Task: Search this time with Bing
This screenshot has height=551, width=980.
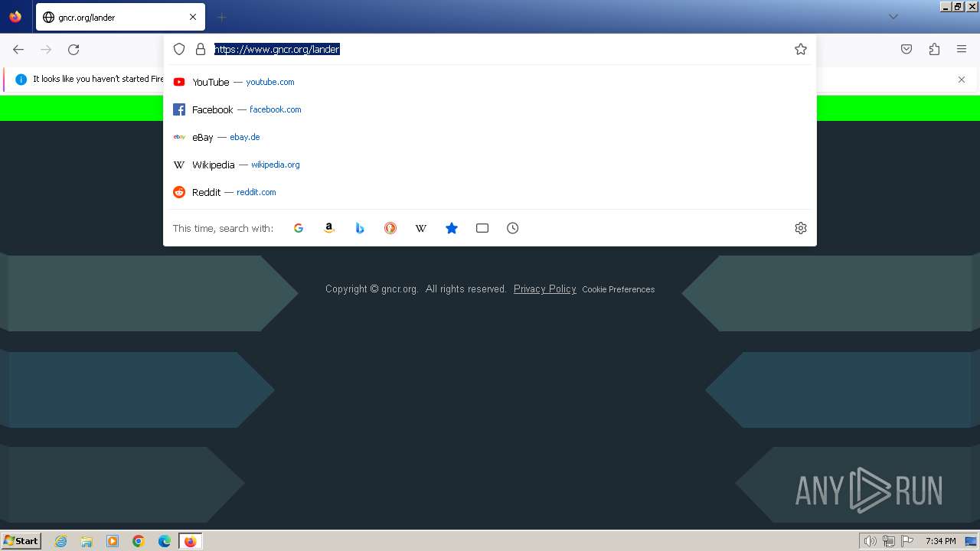Action: tap(360, 228)
